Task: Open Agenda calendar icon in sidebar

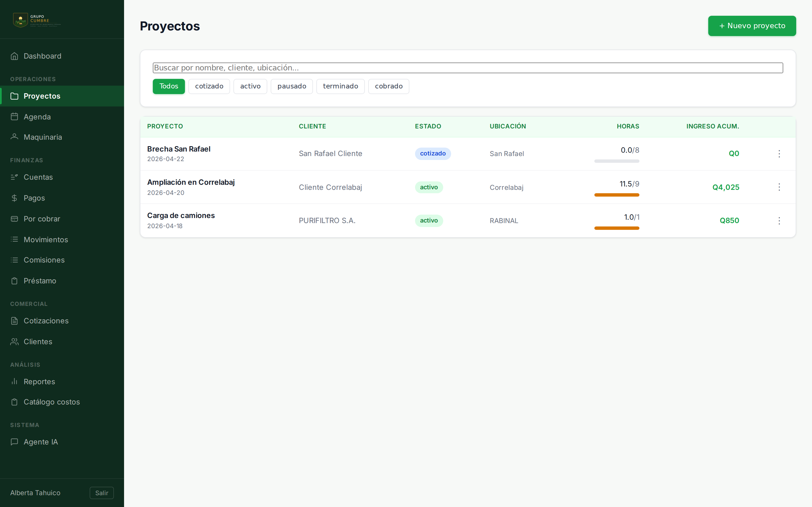Action: [14, 117]
